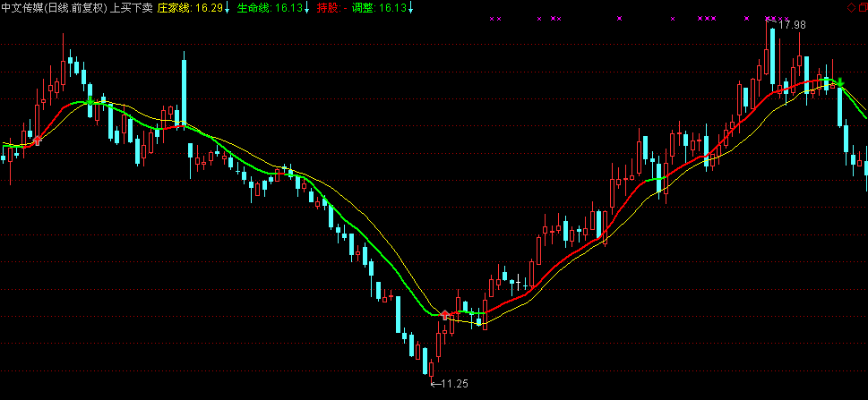The width and height of the screenshot is (868, 400).
Task: Click the cyan down arrow after 调整 value
Action: tap(410, 8)
